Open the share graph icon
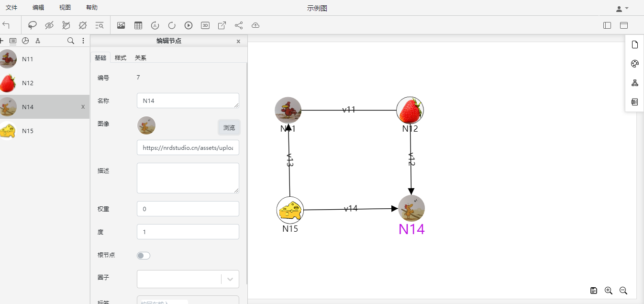 pos(239,25)
